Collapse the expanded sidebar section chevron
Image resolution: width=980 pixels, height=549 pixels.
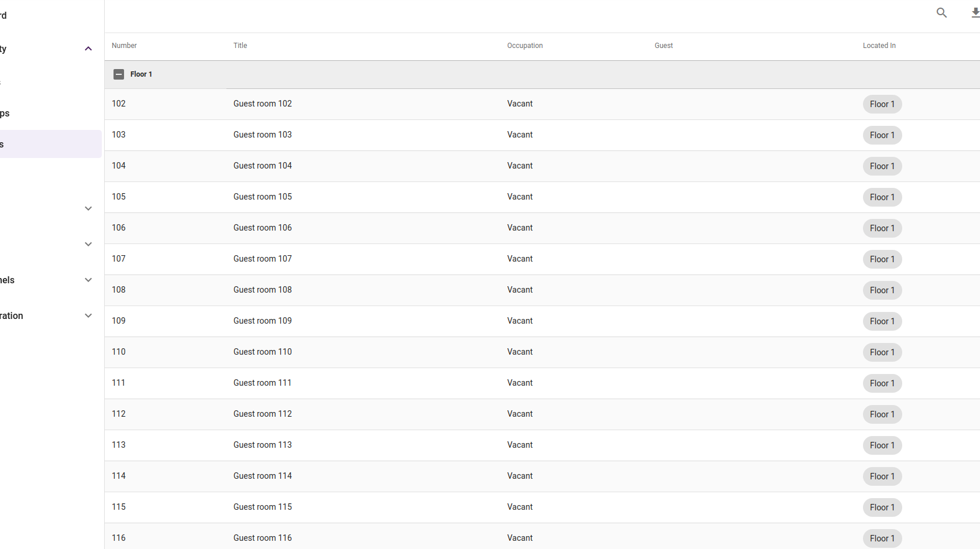click(x=88, y=49)
